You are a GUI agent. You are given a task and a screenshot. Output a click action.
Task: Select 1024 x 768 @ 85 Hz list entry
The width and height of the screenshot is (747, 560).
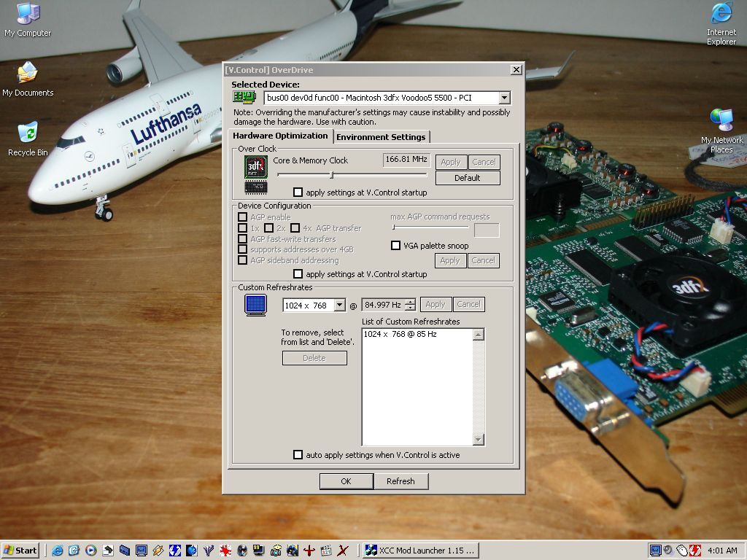pos(400,334)
